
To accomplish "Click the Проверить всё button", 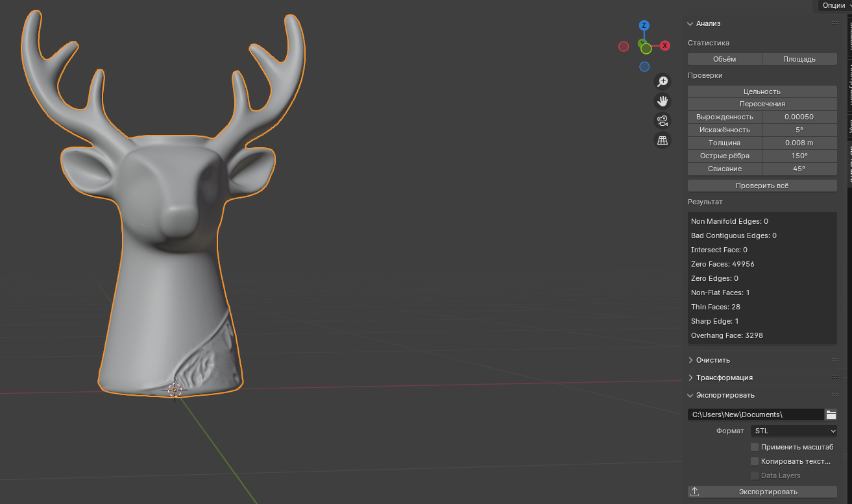I will (762, 186).
